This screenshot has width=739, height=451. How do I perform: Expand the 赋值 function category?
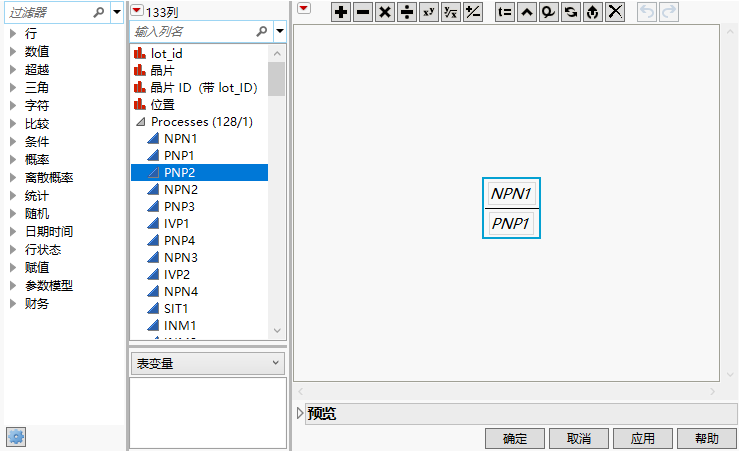click(x=13, y=268)
